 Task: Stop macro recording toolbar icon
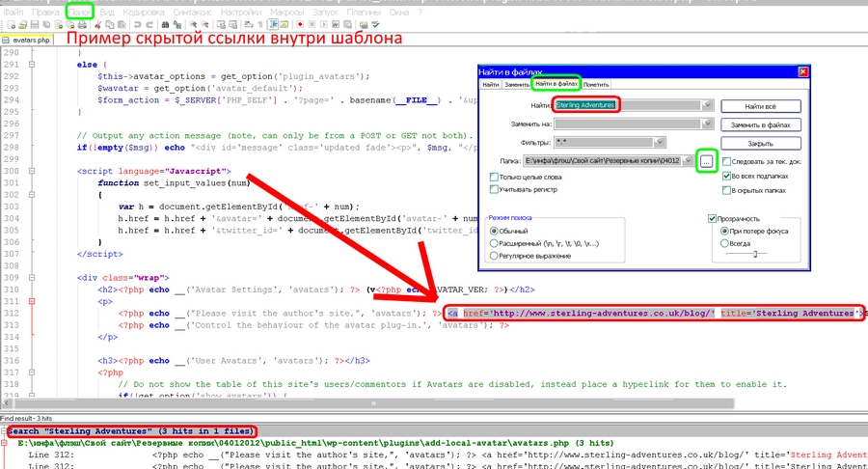[x=312, y=25]
